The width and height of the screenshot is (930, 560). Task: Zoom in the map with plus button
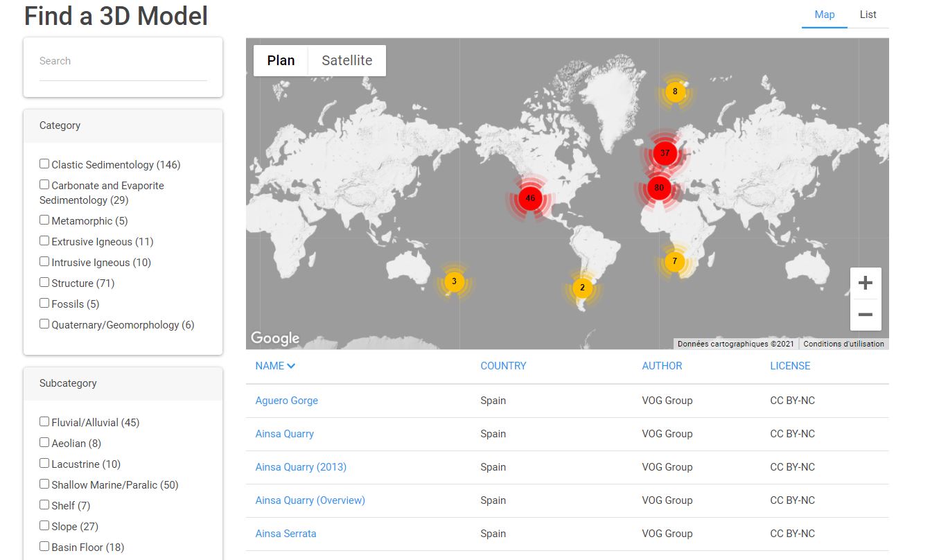[x=865, y=283]
